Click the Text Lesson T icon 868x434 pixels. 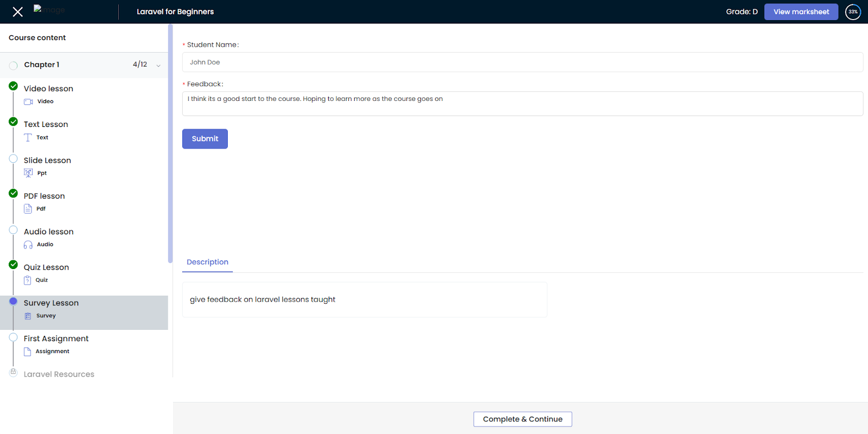coord(28,138)
